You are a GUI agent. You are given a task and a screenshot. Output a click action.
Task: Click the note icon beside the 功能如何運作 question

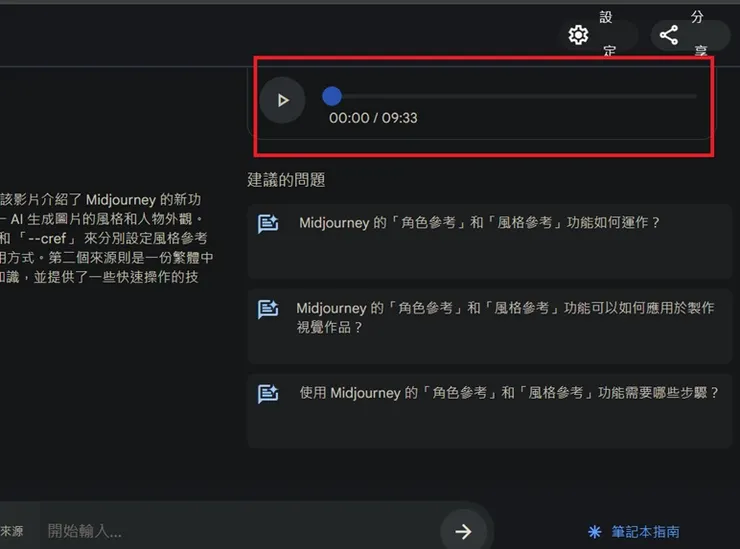(x=268, y=224)
